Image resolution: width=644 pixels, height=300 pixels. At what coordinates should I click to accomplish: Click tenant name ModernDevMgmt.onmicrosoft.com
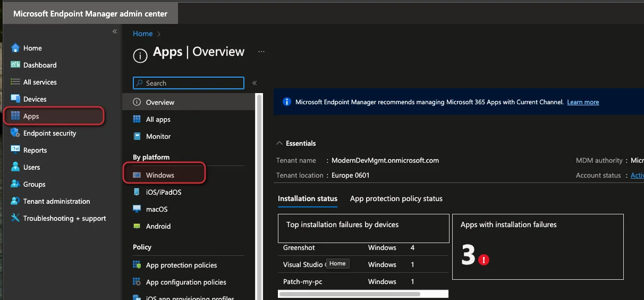[385, 160]
